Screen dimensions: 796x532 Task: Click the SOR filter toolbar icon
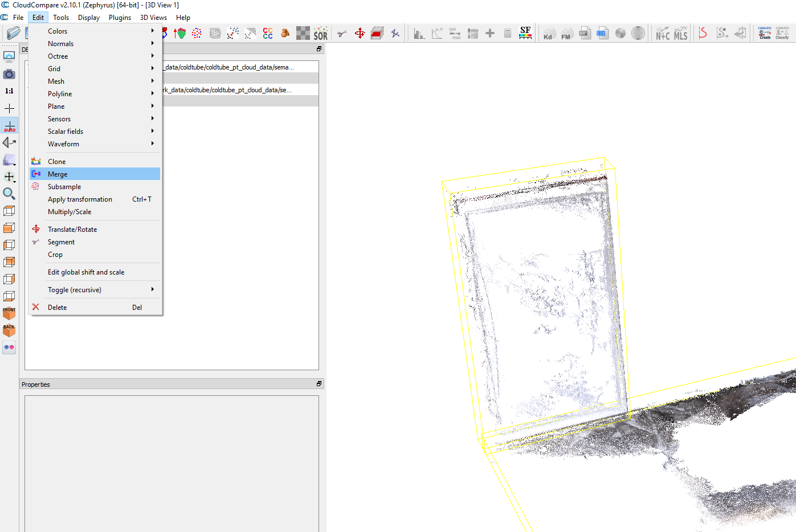coord(321,34)
